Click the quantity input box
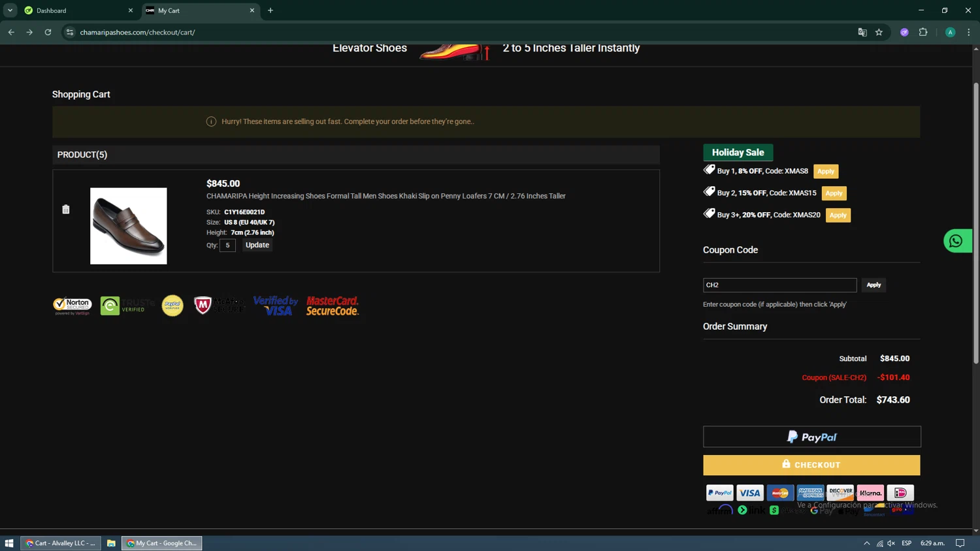The image size is (980, 551). coord(227,245)
